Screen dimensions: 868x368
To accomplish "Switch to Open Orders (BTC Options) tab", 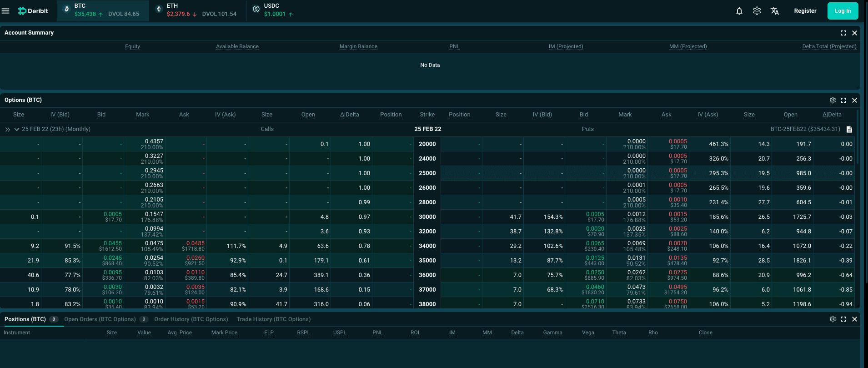I will click(100, 319).
